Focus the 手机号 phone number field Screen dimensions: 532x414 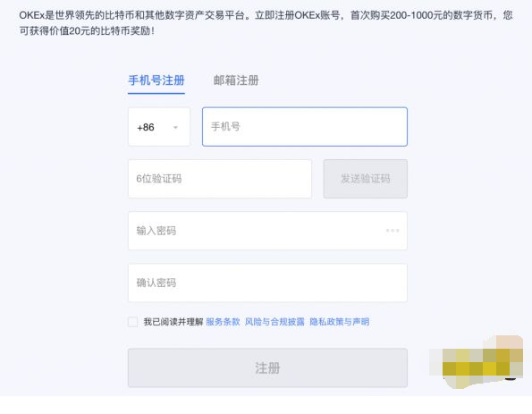305,127
